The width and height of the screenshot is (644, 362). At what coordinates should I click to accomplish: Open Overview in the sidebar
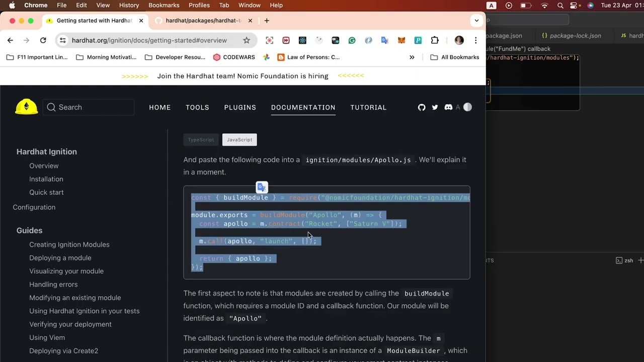pyautogui.click(x=44, y=166)
